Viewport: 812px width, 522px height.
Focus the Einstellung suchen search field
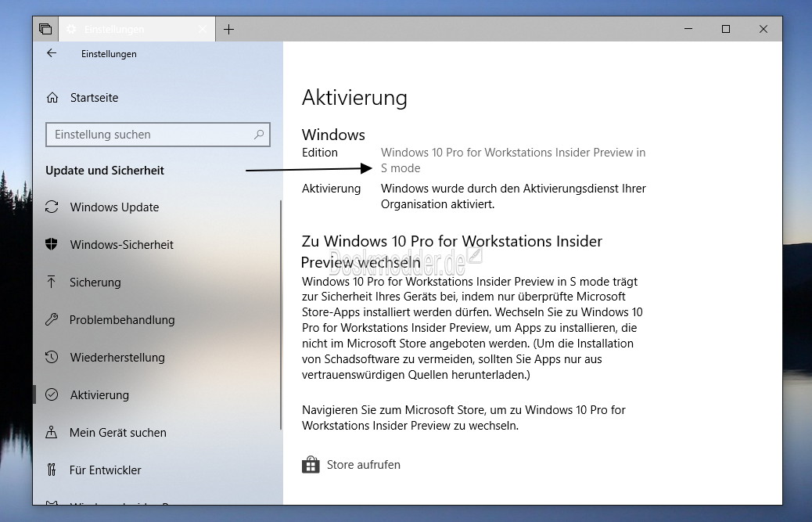coord(158,135)
